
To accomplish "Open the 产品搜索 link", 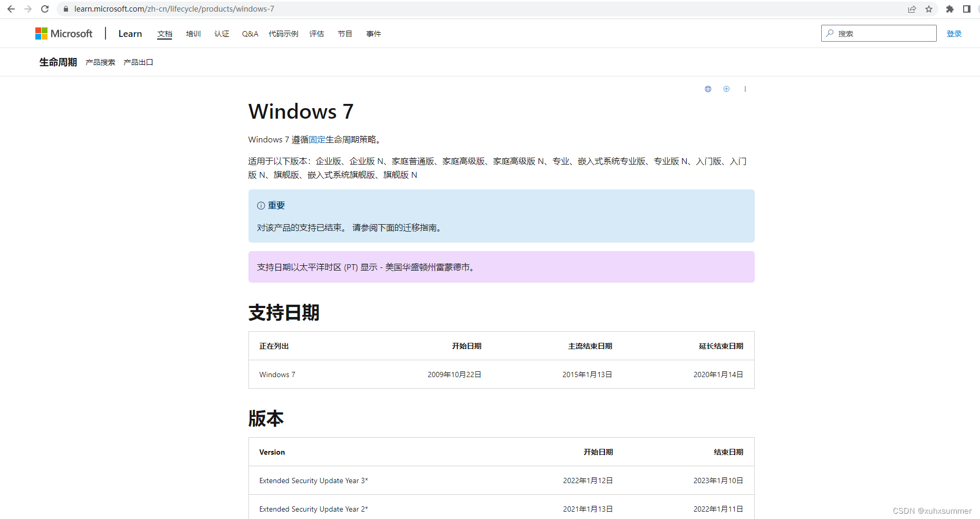I will pos(100,62).
